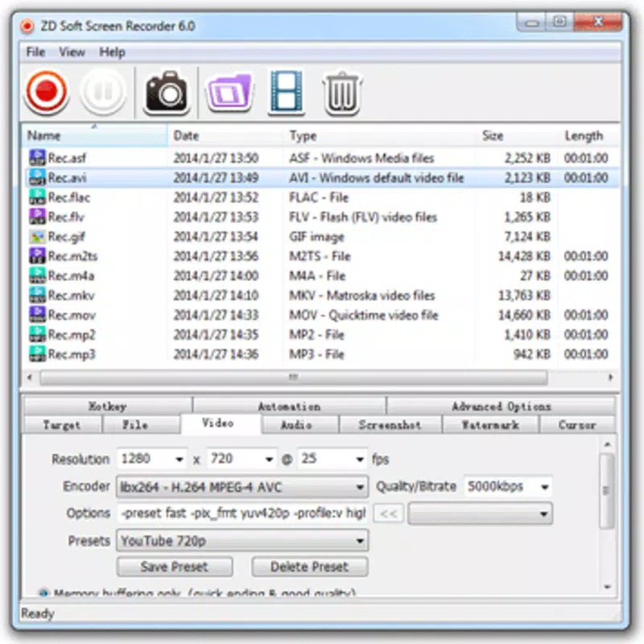Switch to the Cursor tab
This screenshot has width=644, height=644.
tap(577, 425)
